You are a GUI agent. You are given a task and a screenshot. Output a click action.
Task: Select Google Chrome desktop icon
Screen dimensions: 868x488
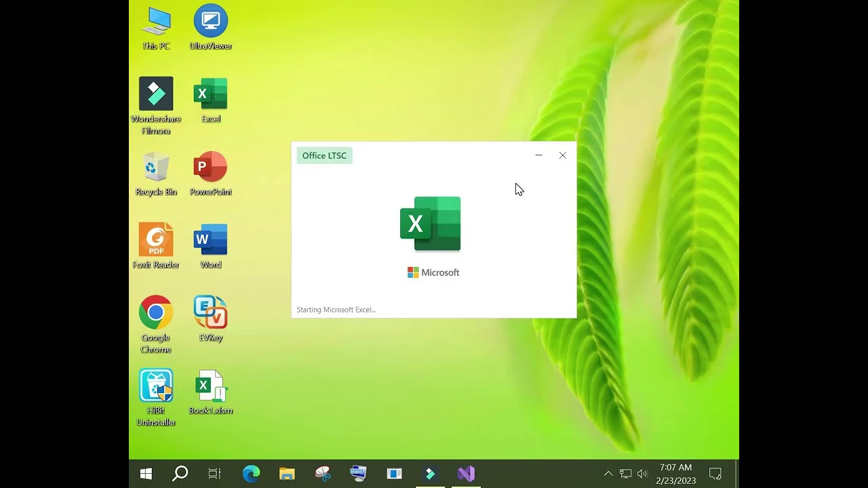[x=156, y=324]
